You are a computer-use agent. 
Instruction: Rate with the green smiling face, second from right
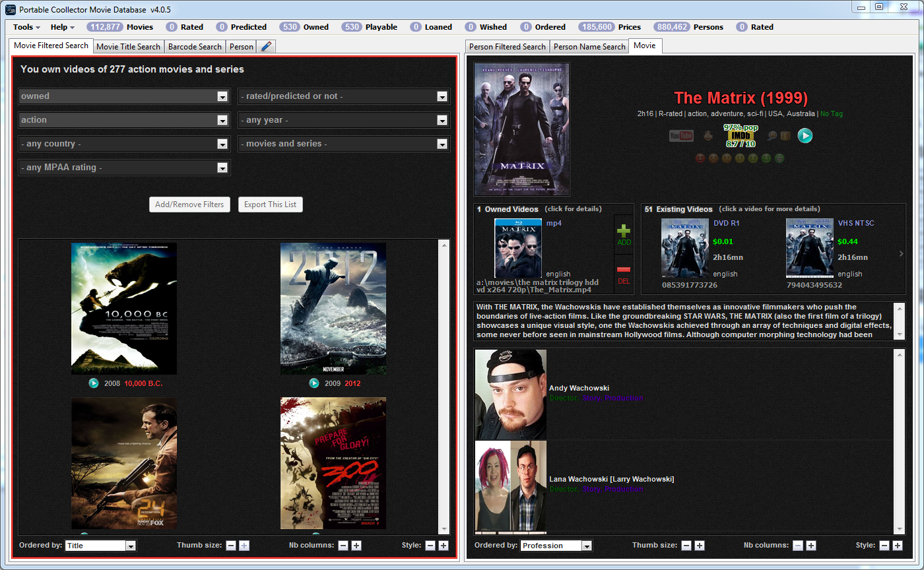pos(766,158)
